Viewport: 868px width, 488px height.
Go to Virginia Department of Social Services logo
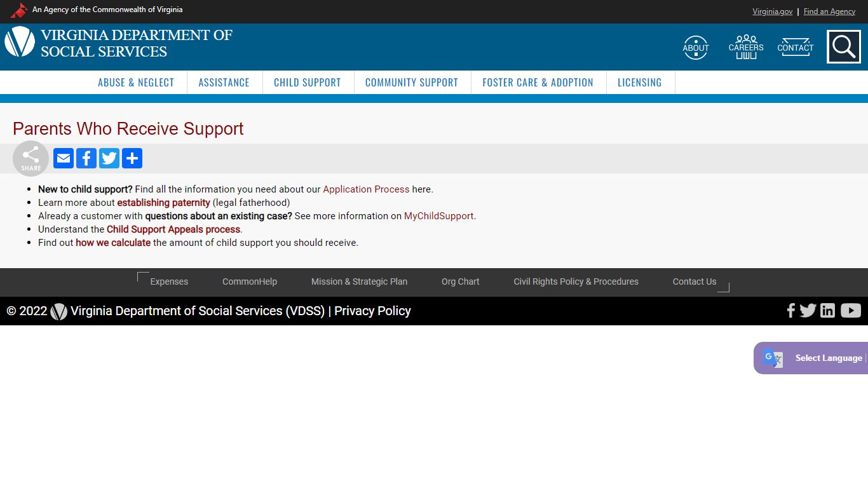click(118, 43)
